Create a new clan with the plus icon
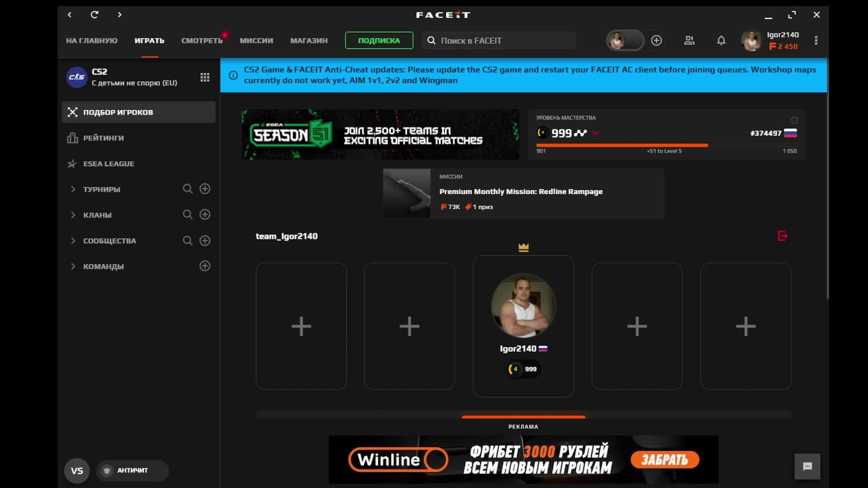 point(205,215)
